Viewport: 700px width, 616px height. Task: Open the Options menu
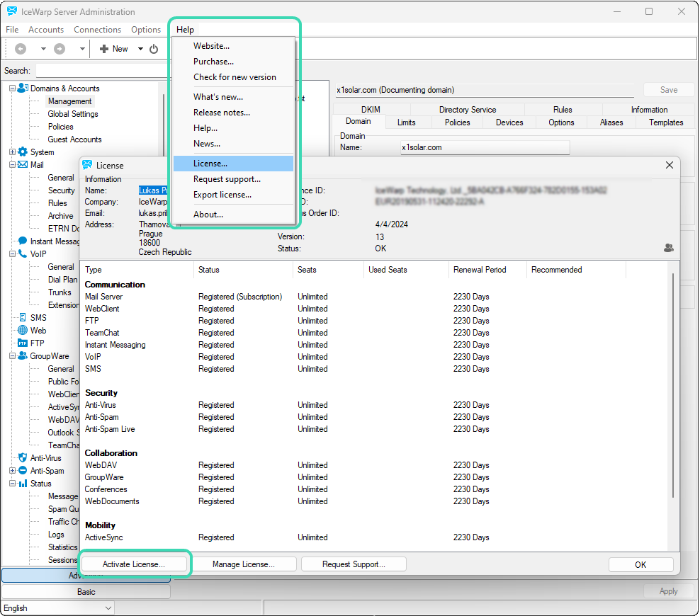click(146, 30)
